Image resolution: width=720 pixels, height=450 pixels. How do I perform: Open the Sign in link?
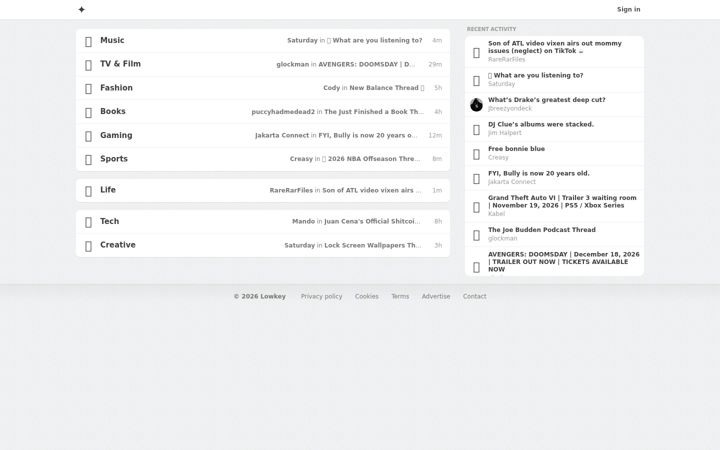point(628,9)
